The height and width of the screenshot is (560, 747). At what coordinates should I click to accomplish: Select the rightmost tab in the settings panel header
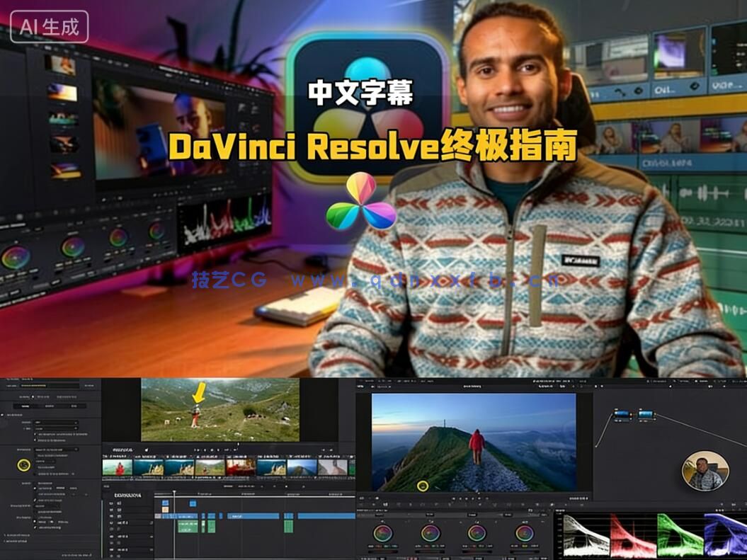74,405
